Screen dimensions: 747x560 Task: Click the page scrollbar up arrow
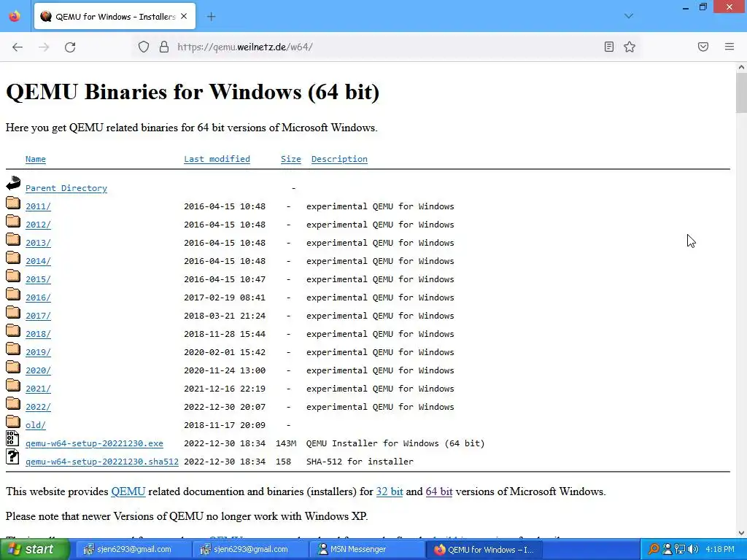tap(741, 67)
